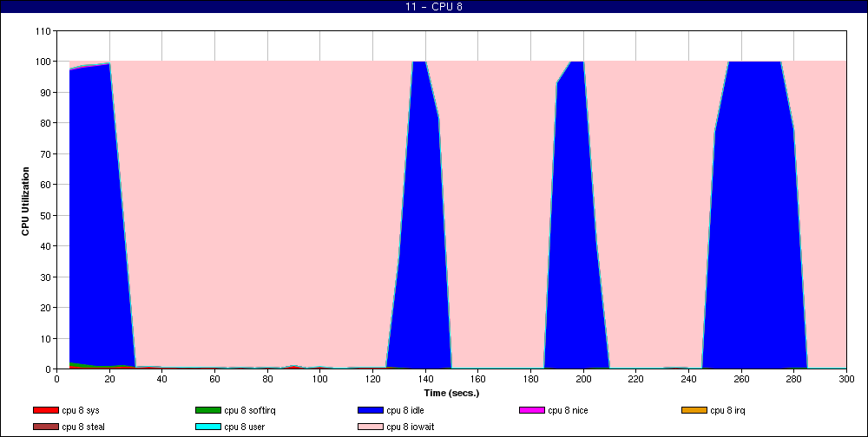
Task: Click the green cpu 8 softirq legend swatch
Action: tap(208, 410)
